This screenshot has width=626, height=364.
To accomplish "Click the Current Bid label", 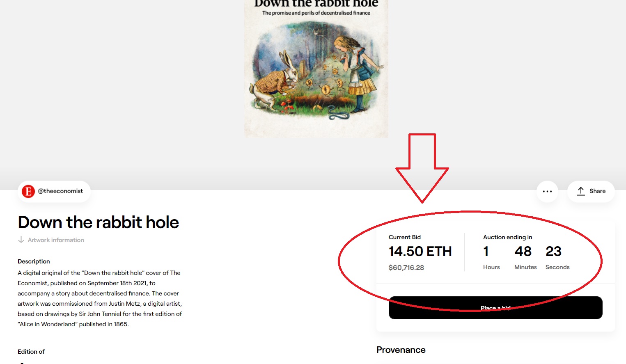I will tap(404, 237).
